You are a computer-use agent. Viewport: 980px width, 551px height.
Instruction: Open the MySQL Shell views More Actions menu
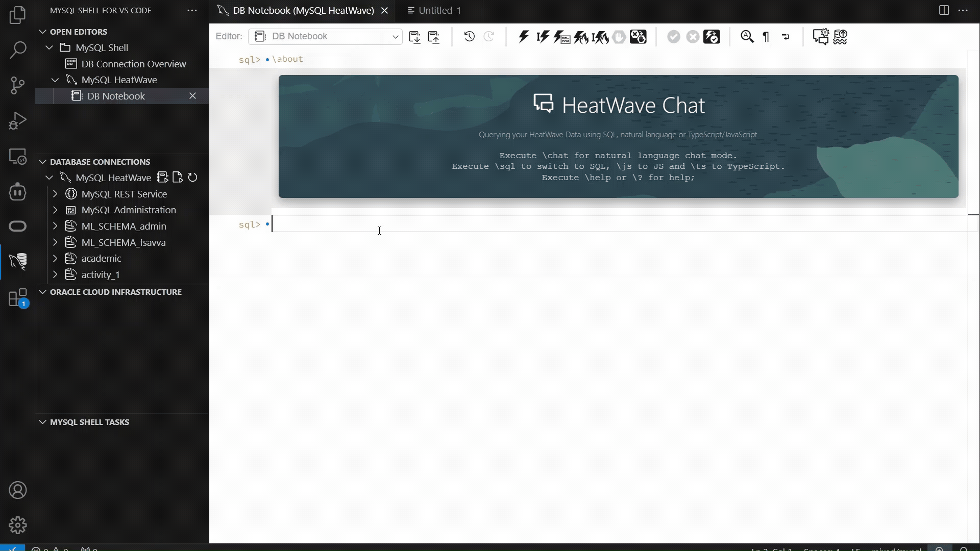191,10
